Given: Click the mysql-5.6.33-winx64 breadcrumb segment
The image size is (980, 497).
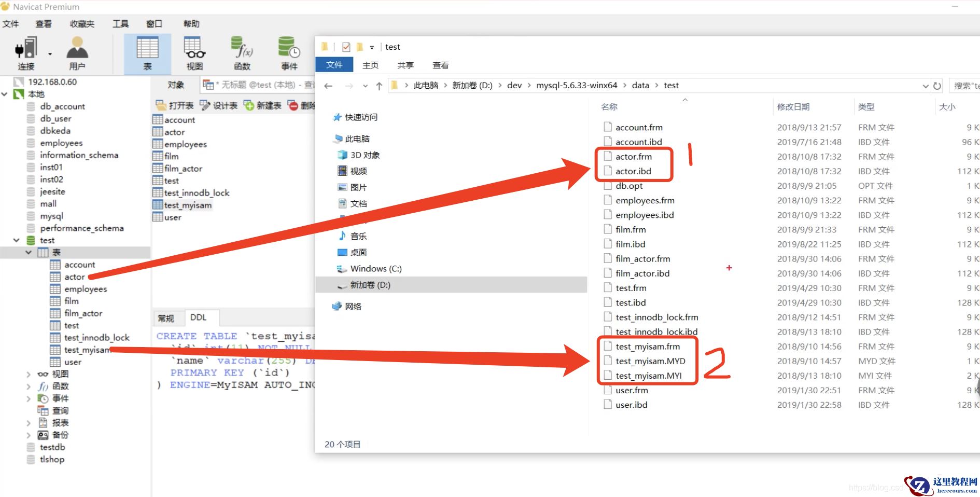Looking at the screenshot, I should coord(577,86).
